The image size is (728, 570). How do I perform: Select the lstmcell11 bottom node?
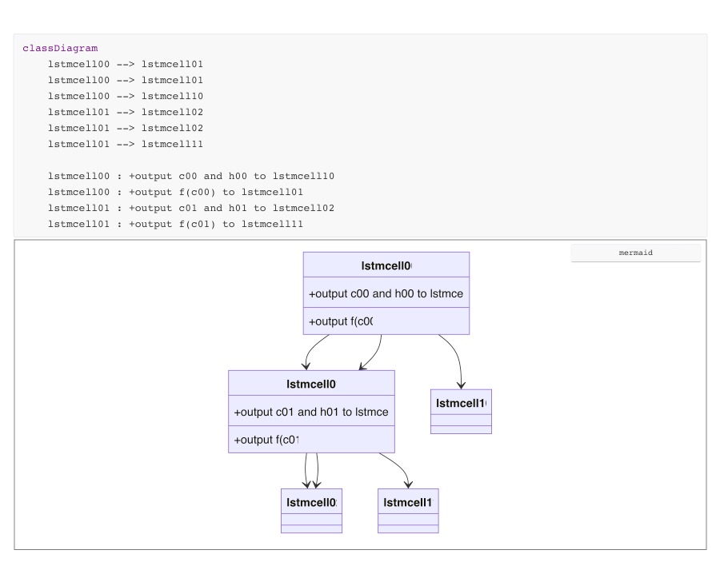pyautogui.click(x=408, y=503)
